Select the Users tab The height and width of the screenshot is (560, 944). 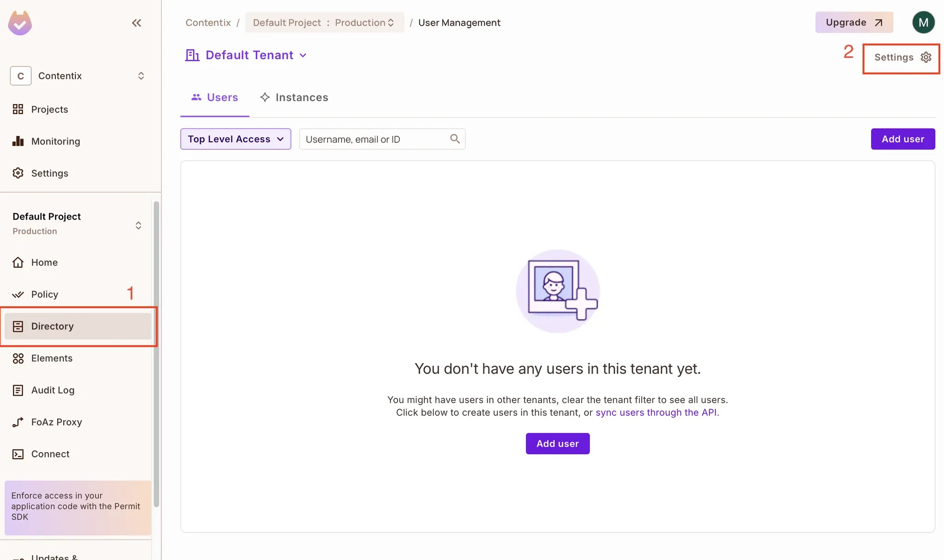tap(215, 97)
